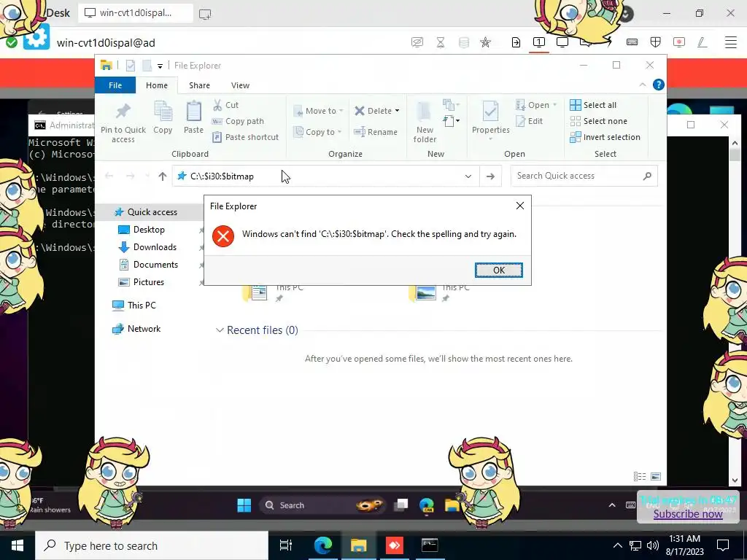Click Rename in the Organize group
Screen dimensions: 747x560
pyautogui.click(x=376, y=132)
